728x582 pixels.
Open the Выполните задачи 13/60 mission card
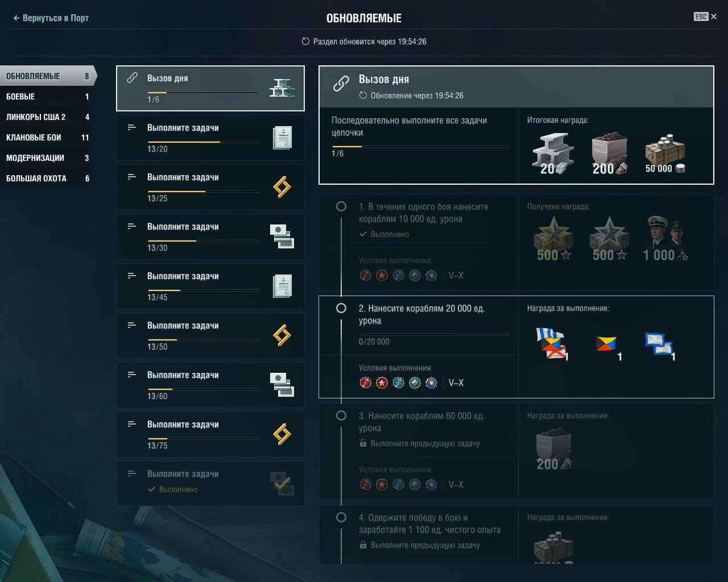(x=210, y=385)
